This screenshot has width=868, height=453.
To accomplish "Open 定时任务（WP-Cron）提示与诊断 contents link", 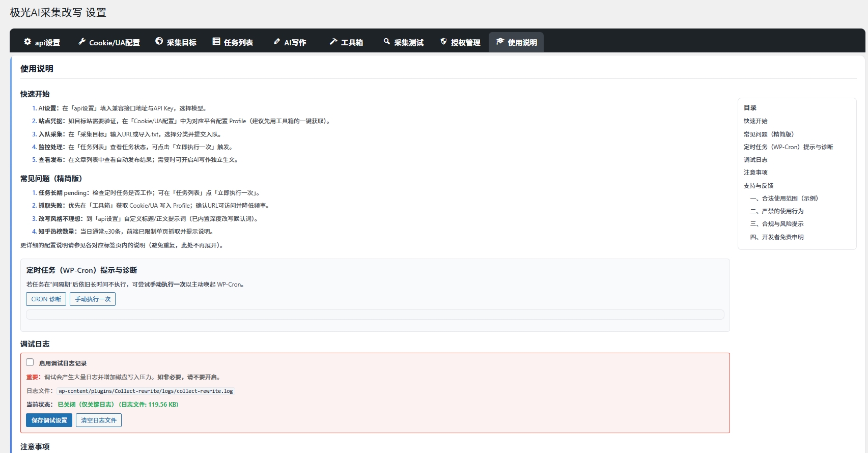I will point(788,147).
